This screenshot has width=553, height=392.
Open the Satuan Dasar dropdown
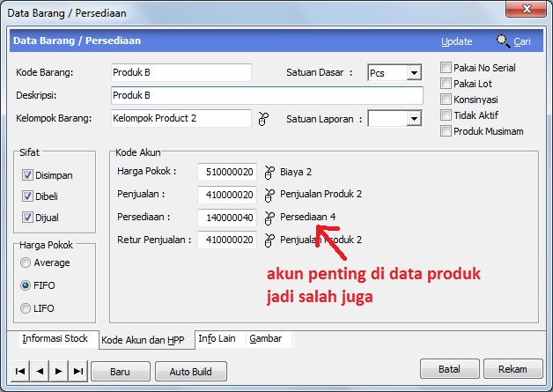click(x=413, y=73)
